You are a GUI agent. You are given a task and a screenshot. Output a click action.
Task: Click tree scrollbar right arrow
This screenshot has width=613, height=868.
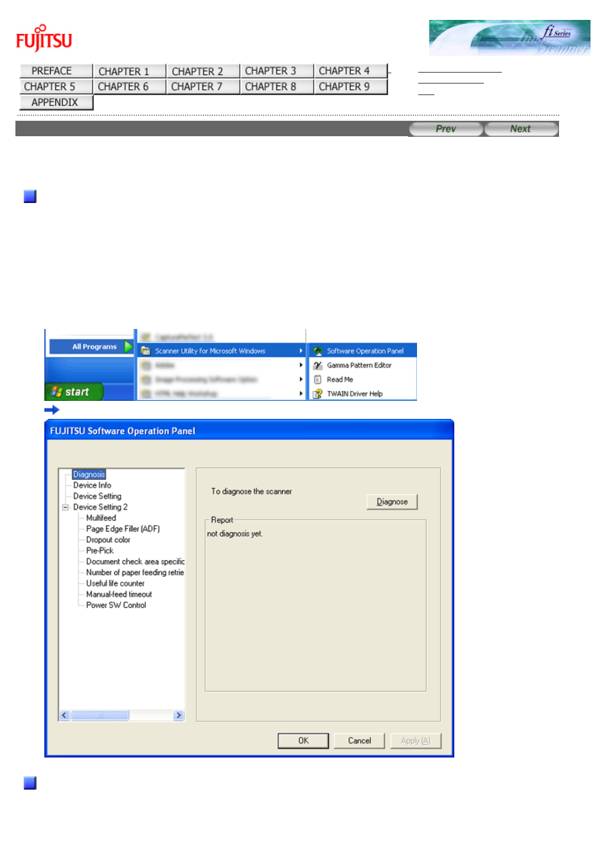pos(179,715)
